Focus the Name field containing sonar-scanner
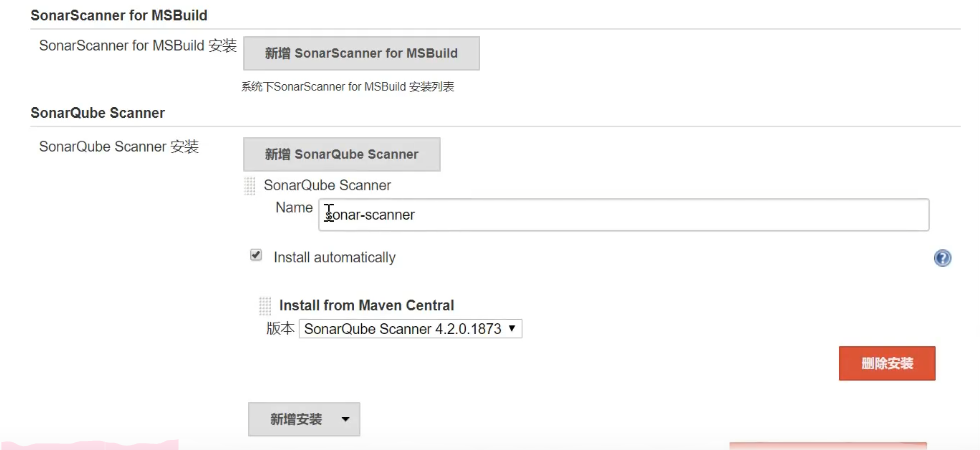 (x=624, y=215)
